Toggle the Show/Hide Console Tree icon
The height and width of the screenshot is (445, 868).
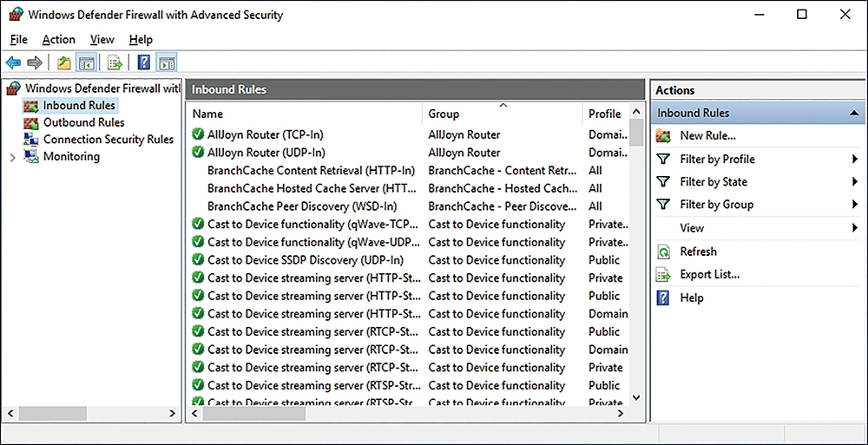pyautogui.click(x=86, y=62)
